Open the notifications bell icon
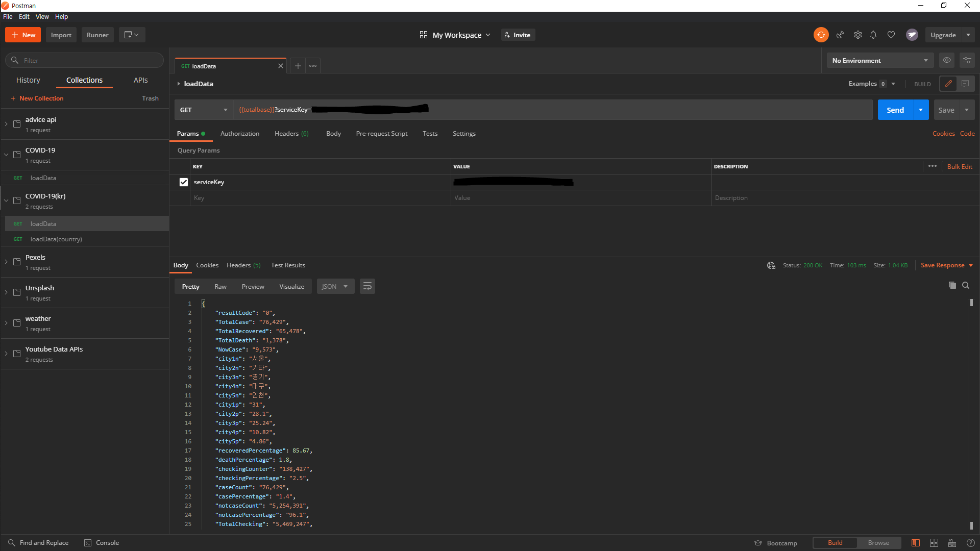 pos(873,35)
